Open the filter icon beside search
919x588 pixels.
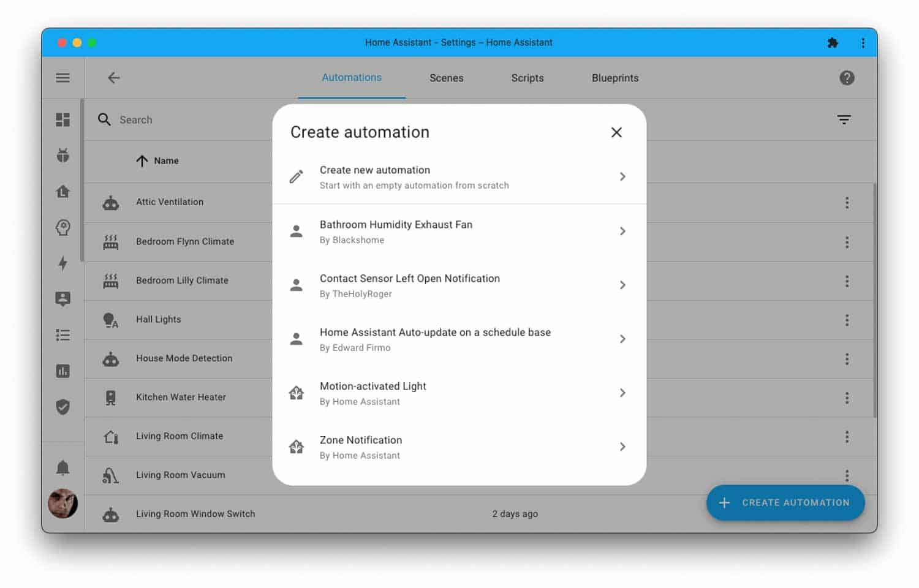coord(844,119)
